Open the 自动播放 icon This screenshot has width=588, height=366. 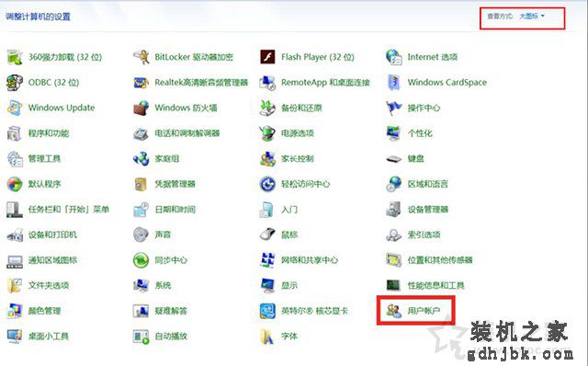pos(141,337)
